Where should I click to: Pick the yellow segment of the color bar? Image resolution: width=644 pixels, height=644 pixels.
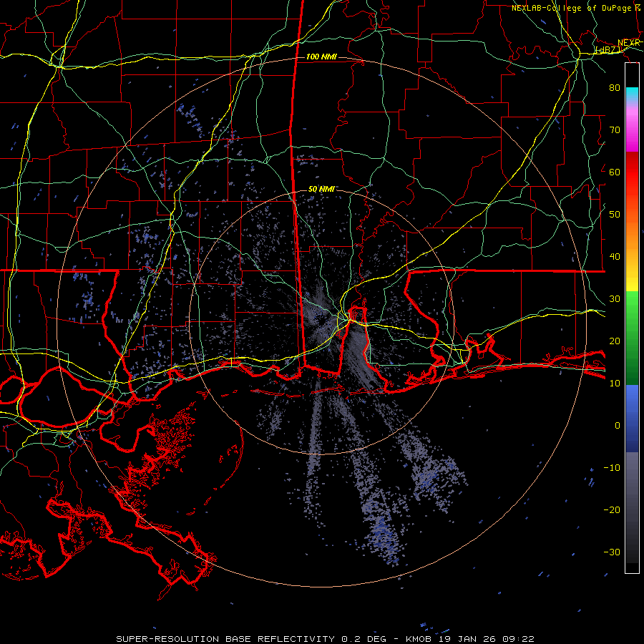click(632, 280)
